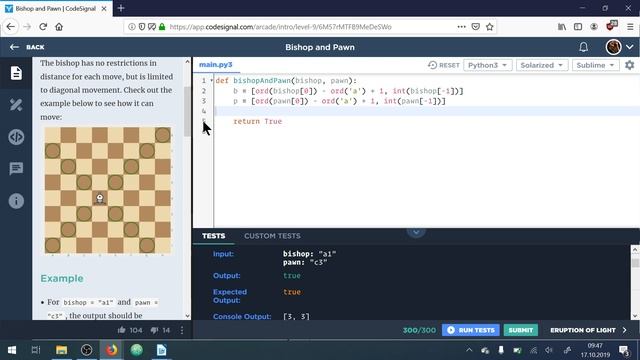Switch to Firefox on the taskbar
This screenshot has width=640, height=360.
pyautogui.click(x=111, y=350)
